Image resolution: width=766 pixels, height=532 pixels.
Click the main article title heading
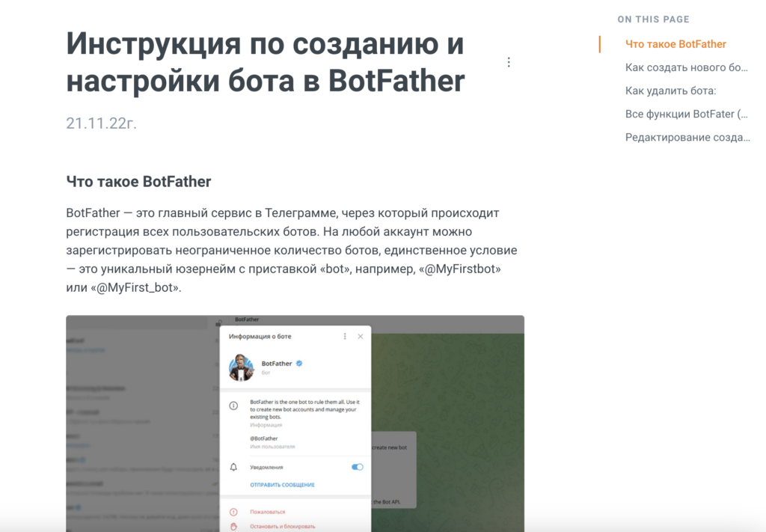coord(266,63)
